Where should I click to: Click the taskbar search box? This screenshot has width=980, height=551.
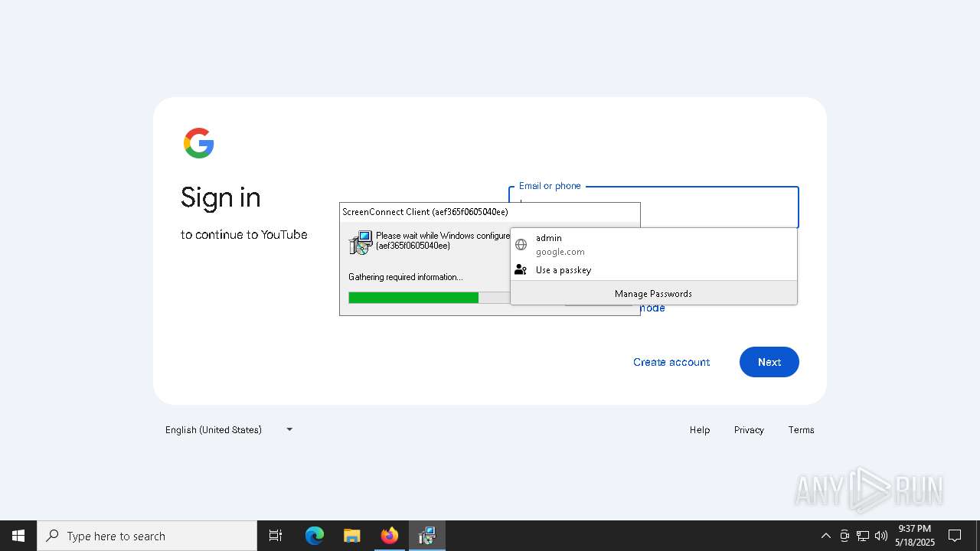pos(147,536)
